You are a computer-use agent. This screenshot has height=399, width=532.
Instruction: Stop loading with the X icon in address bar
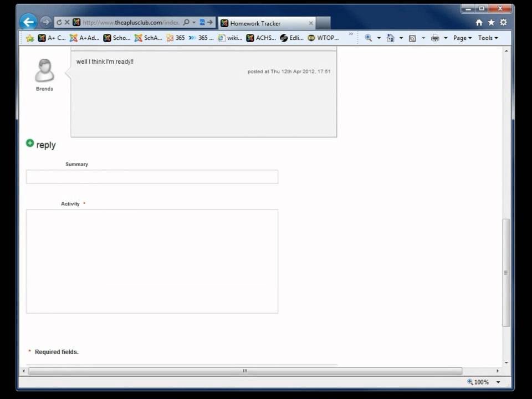pos(67,22)
